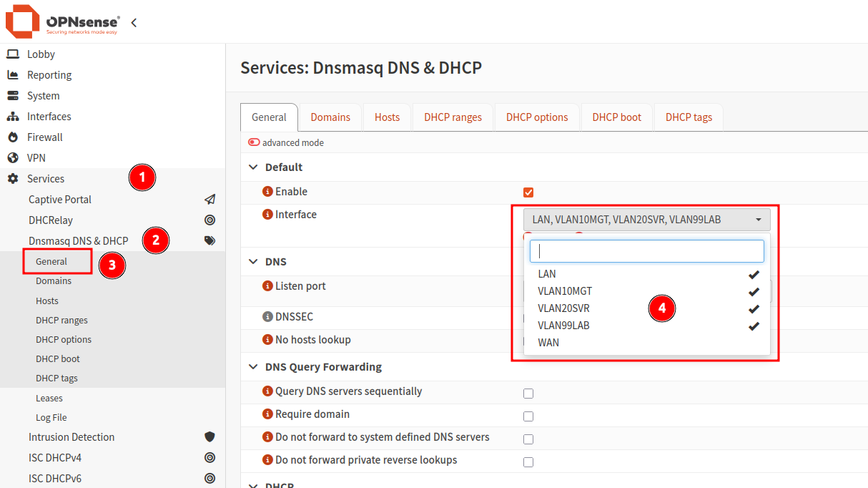The height and width of the screenshot is (488, 868).
Task: Click the Captive Portal paper plane icon
Action: pyautogui.click(x=209, y=200)
